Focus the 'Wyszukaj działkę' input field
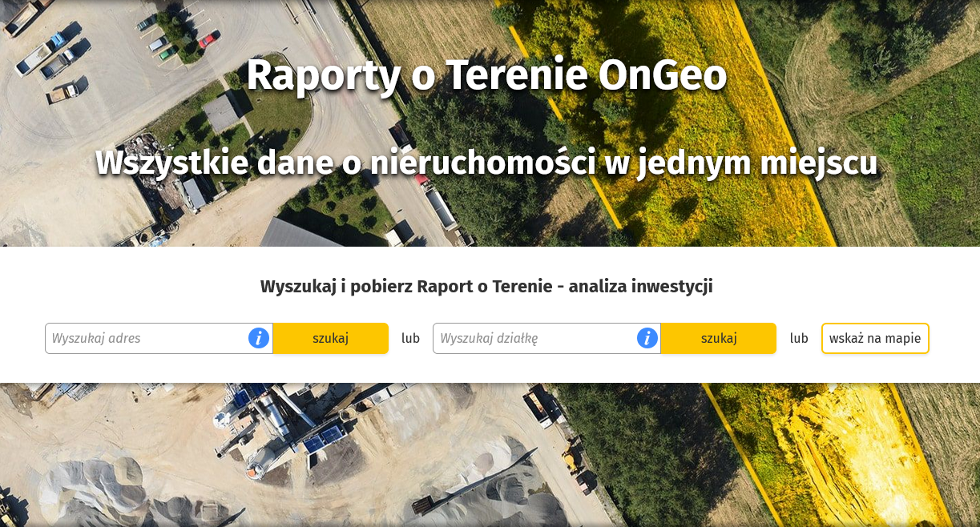Screen dimensions: 980x527 coord(534,338)
